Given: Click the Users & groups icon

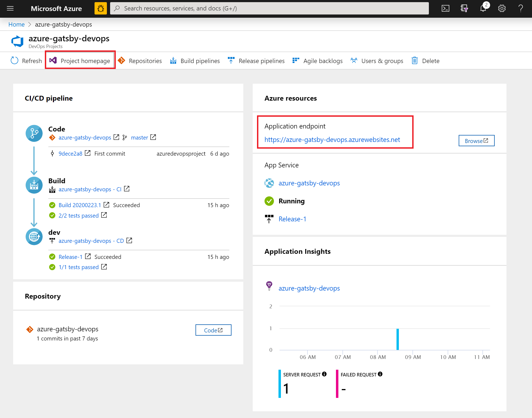Looking at the screenshot, I should (354, 60).
